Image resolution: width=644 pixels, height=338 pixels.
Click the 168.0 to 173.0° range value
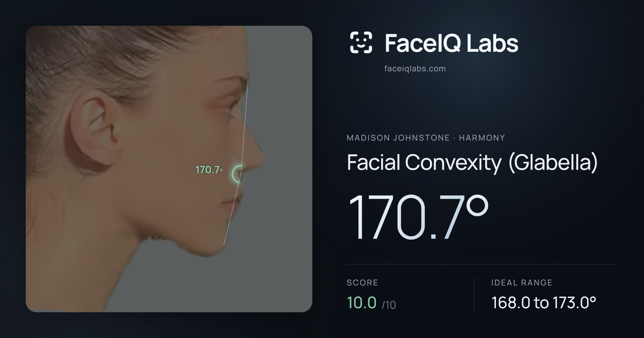(x=544, y=303)
